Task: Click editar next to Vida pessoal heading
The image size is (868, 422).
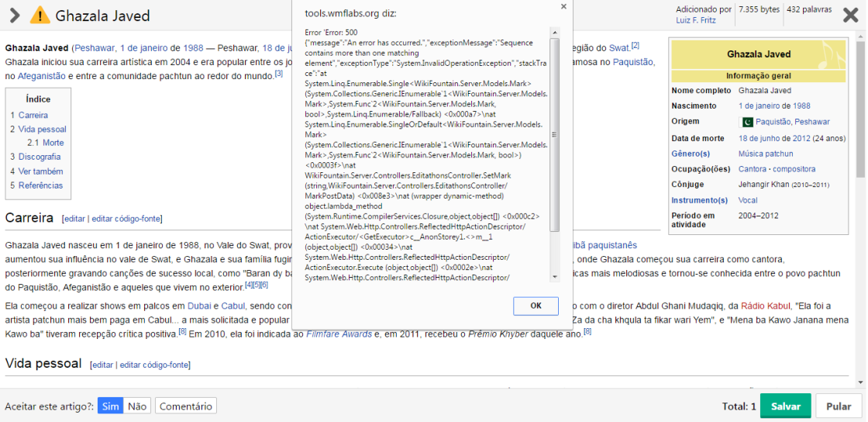Action: point(103,365)
